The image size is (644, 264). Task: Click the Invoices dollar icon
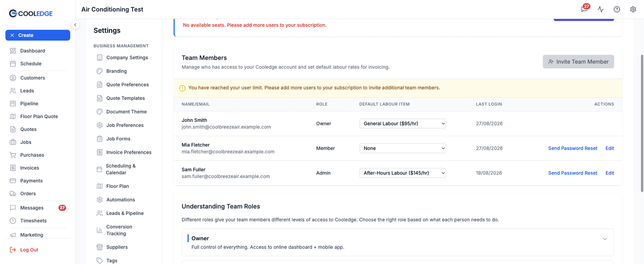pyautogui.click(x=13, y=168)
